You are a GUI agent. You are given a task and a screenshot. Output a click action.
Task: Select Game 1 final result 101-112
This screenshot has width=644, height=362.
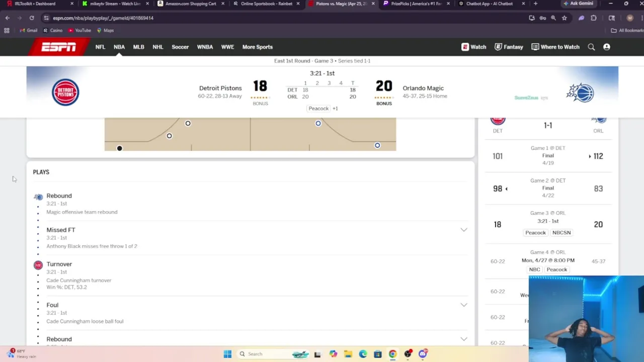548,156
